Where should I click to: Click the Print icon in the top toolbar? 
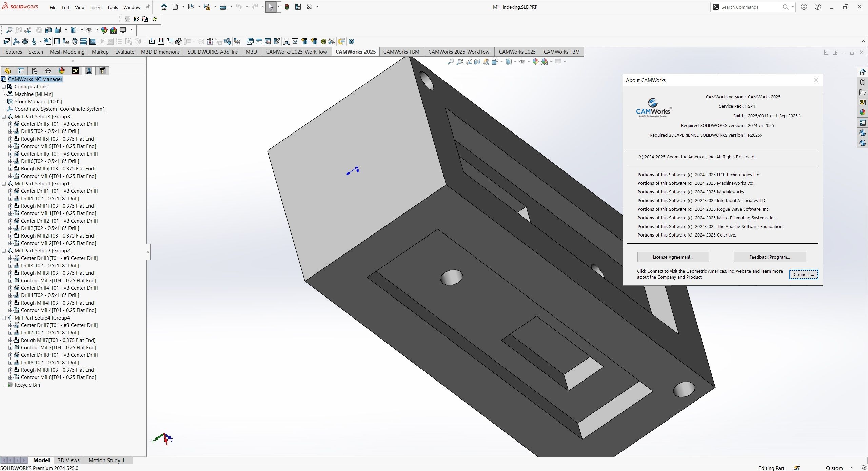(223, 7)
